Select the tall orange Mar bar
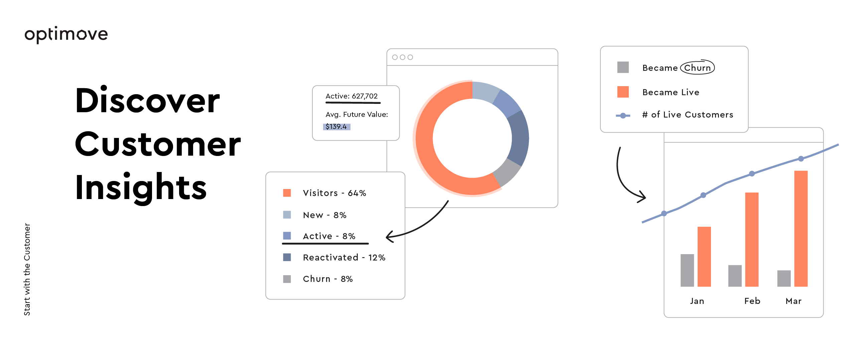 (801, 229)
